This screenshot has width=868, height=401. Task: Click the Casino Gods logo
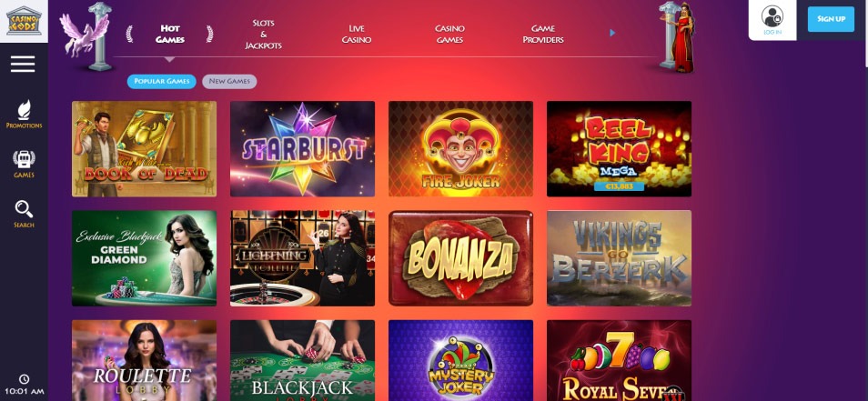click(24, 21)
